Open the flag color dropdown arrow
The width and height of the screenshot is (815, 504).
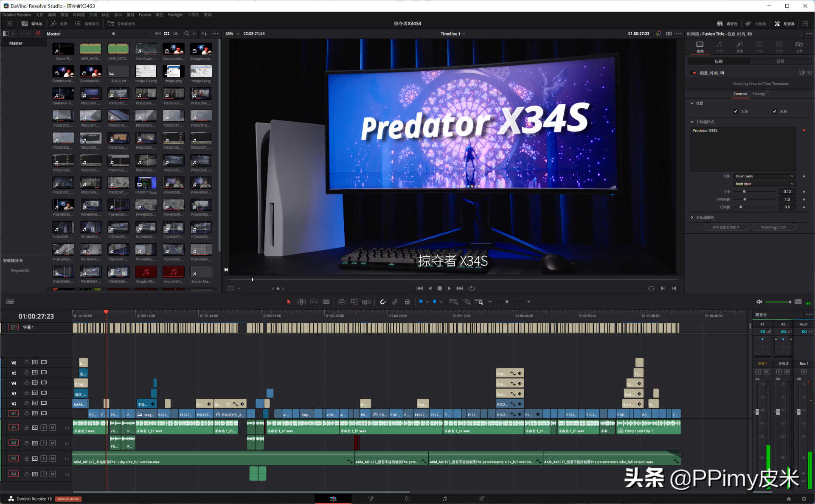(427, 302)
